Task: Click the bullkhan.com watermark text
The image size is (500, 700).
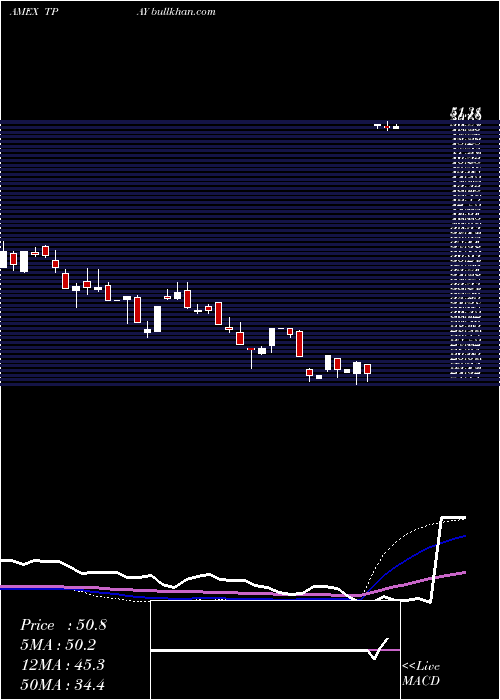Action: [x=183, y=12]
